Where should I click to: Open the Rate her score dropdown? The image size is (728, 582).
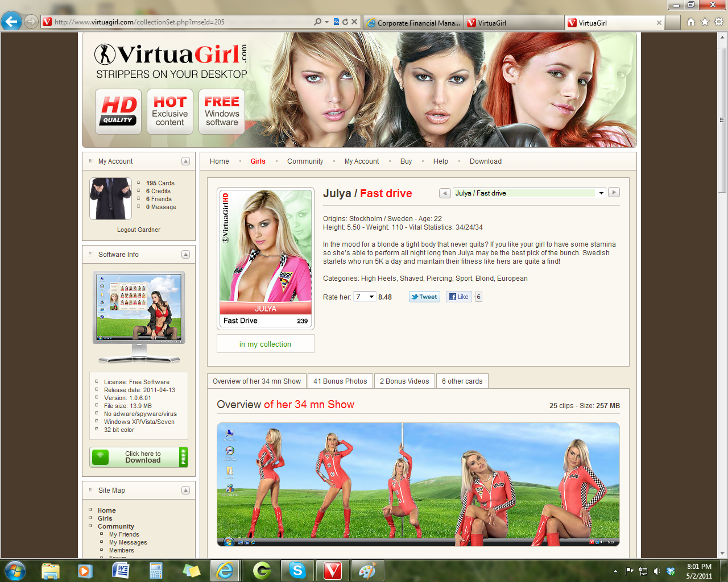(x=365, y=297)
